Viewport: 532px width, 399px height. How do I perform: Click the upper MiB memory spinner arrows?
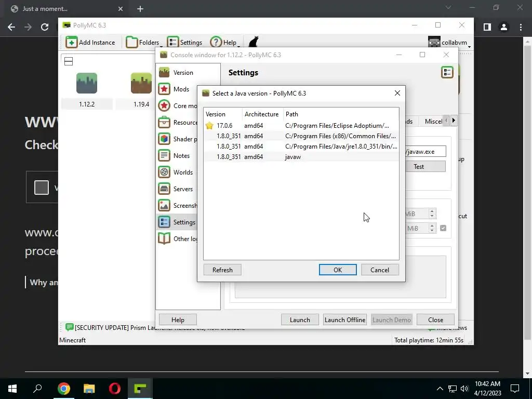click(432, 214)
